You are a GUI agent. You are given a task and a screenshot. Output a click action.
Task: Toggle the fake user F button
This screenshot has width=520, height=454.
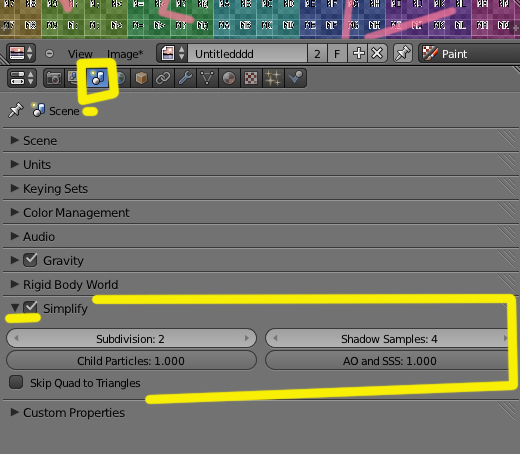coord(337,53)
